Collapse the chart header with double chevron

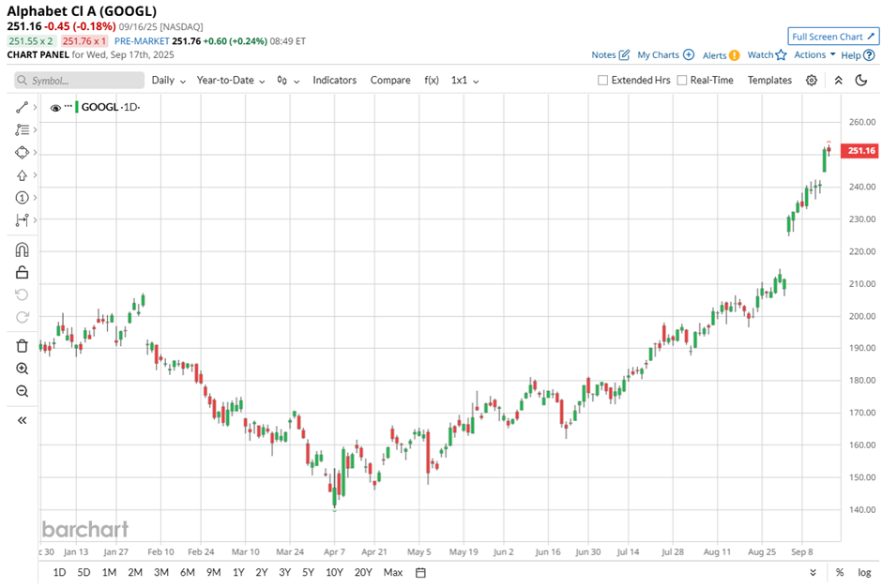pos(838,81)
